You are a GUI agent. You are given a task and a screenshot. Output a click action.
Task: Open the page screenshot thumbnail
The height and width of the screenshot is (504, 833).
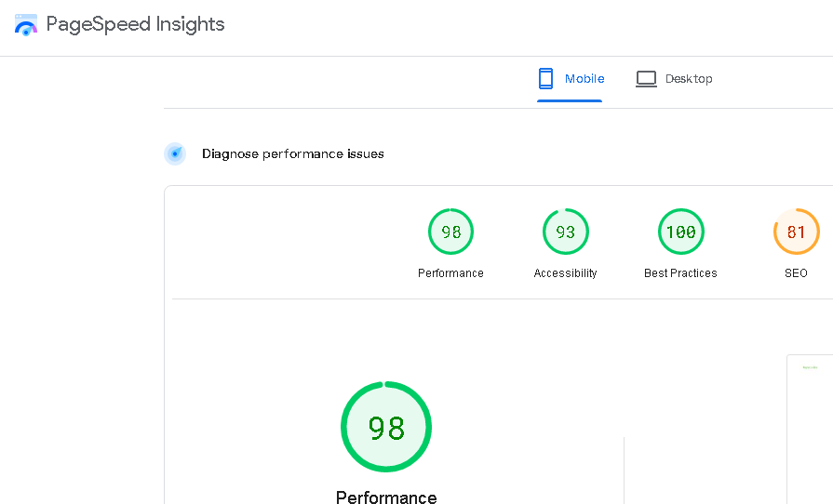(810, 429)
